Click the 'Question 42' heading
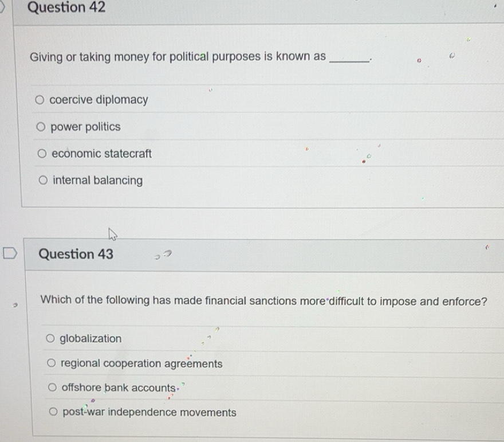 [x=66, y=8]
